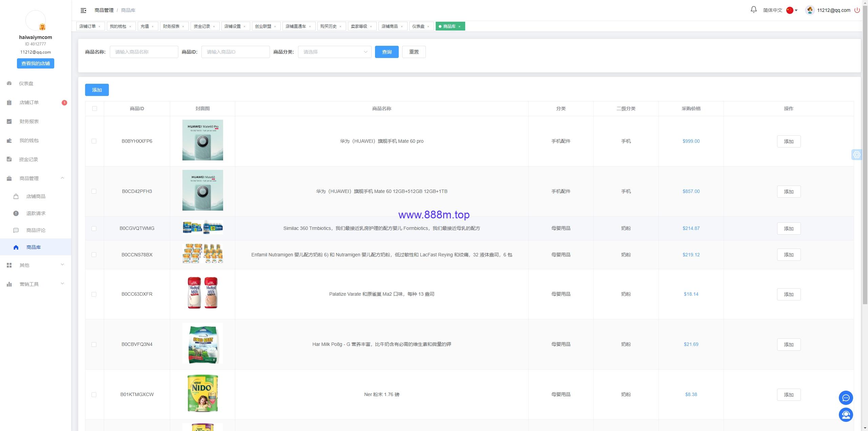This screenshot has height=431, width=868.
Task: Click the China flag language icon
Action: [790, 10]
